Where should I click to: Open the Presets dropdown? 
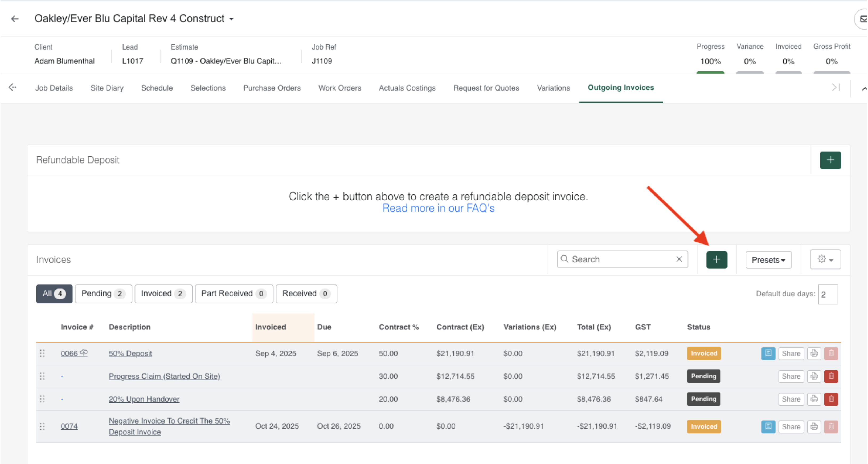click(x=768, y=260)
